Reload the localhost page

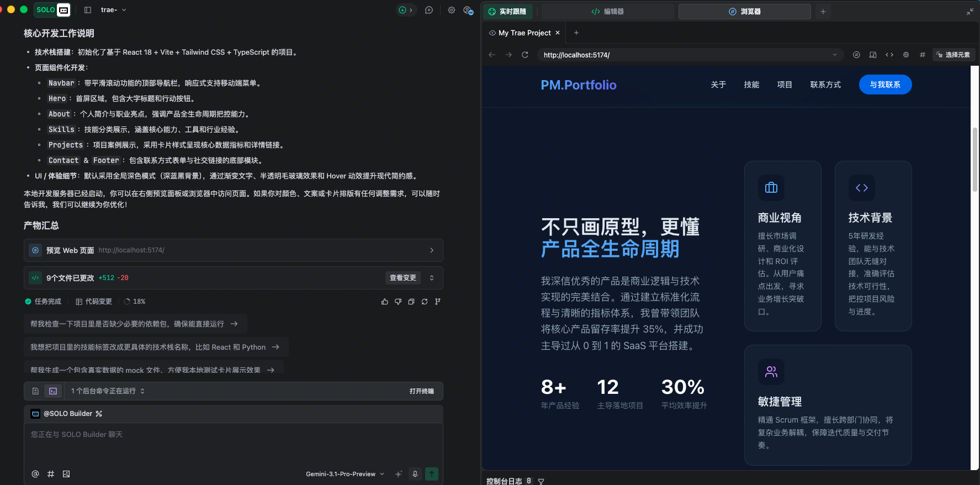[525, 55]
